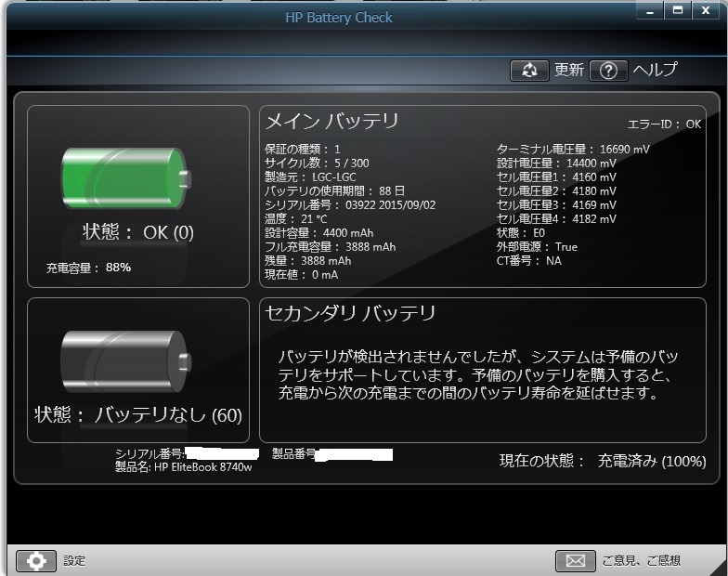The image size is (728, 576).
Task: Minimize the HP Battery Check window
Action: [651, 10]
